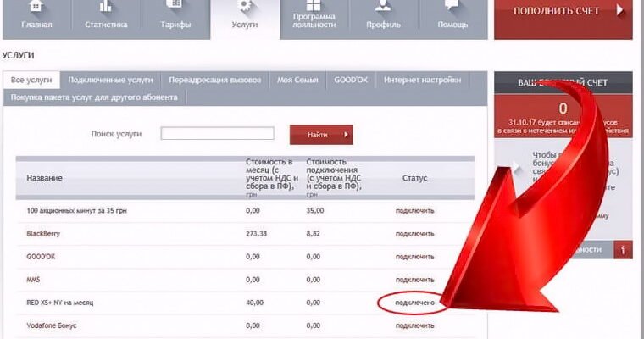The height and width of the screenshot is (339, 644).
Task: Click the person icon on Профиль tab
Action: 383,6
